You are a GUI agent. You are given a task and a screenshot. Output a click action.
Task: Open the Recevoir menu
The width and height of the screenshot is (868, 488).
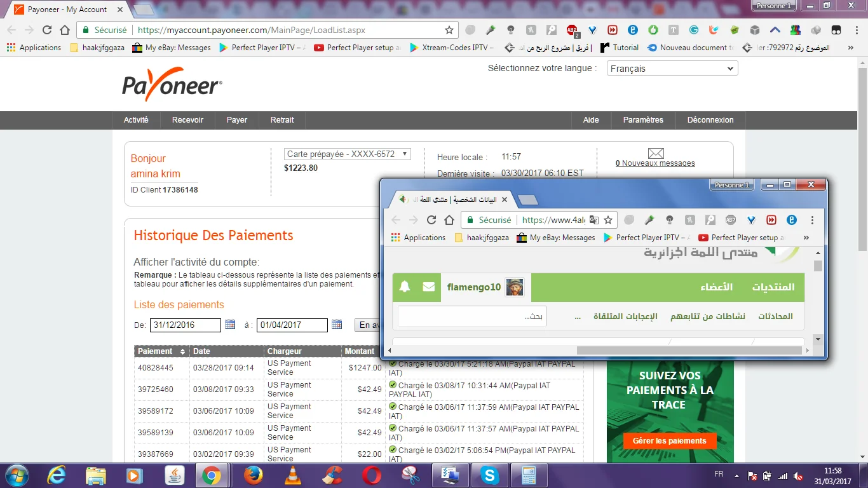pyautogui.click(x=187, y=120)
